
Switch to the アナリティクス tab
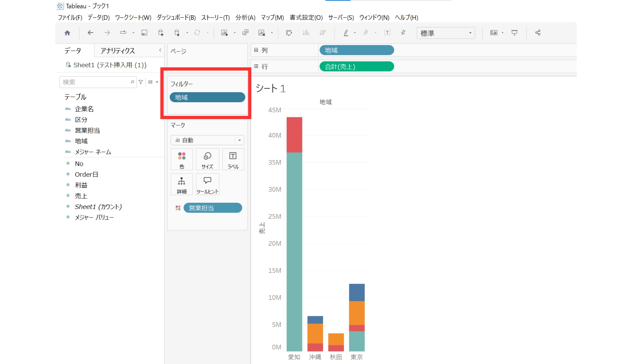pos(118,51)
